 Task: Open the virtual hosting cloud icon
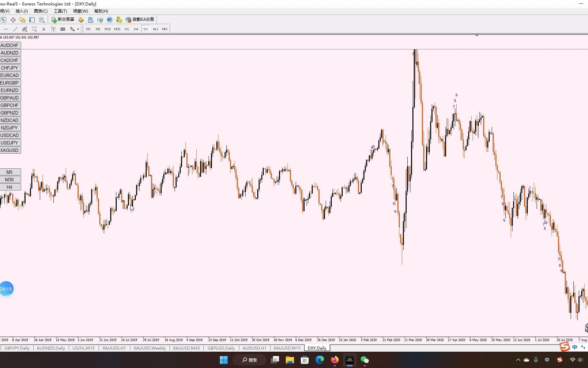pyautogui.click(x=91, y=20)
